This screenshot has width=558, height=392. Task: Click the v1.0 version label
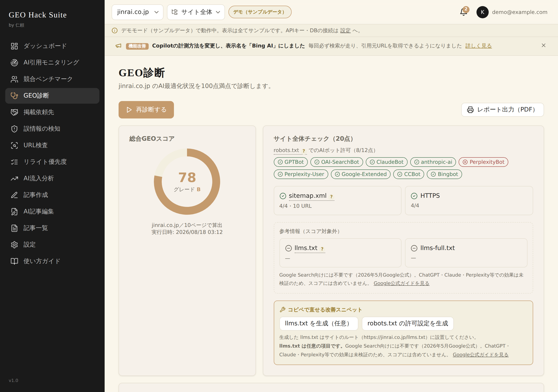coord(13,380)
